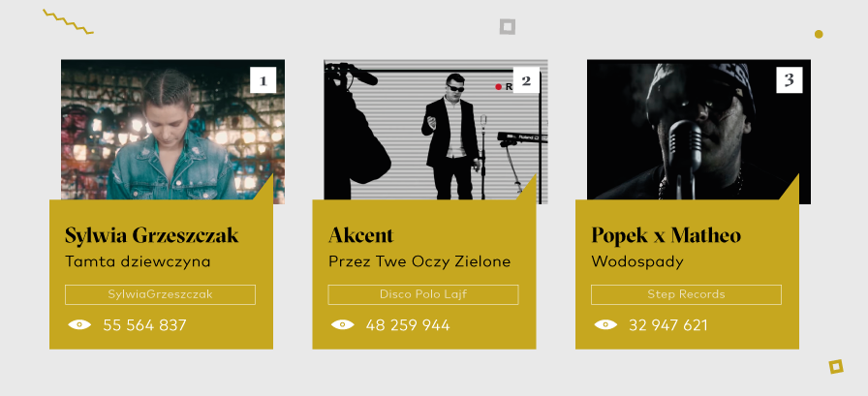The height and width of the screenshot is (396, 868).
Task: Open Sylwia Grzeszczak video thumbnail
Action: tap(155, 131)
